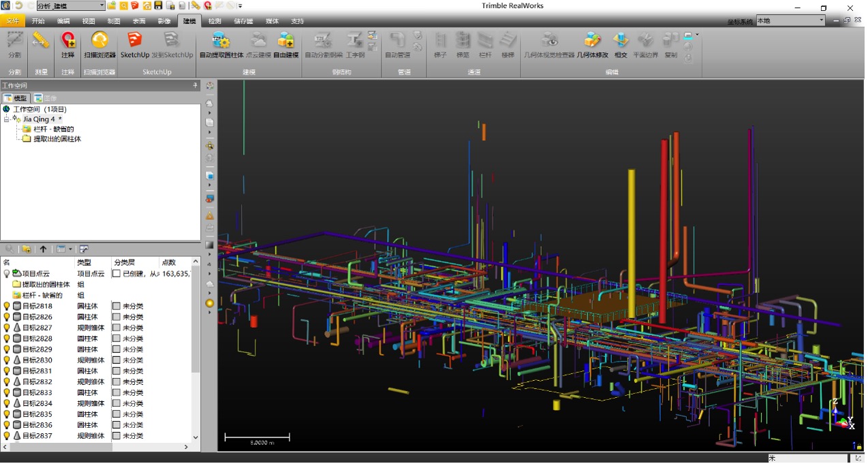
Task: Switch to the 开始 ribbon tab
Action: (x=38, y=21)
